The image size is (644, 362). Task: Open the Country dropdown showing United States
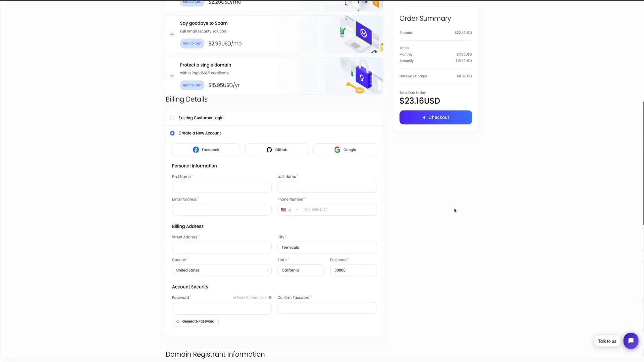click(x=222, y=270)
